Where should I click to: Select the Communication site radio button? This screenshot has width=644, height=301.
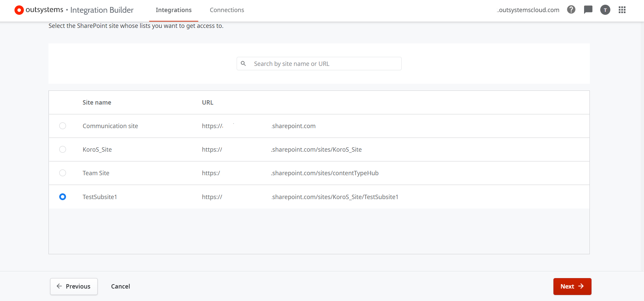coord(63,126)
